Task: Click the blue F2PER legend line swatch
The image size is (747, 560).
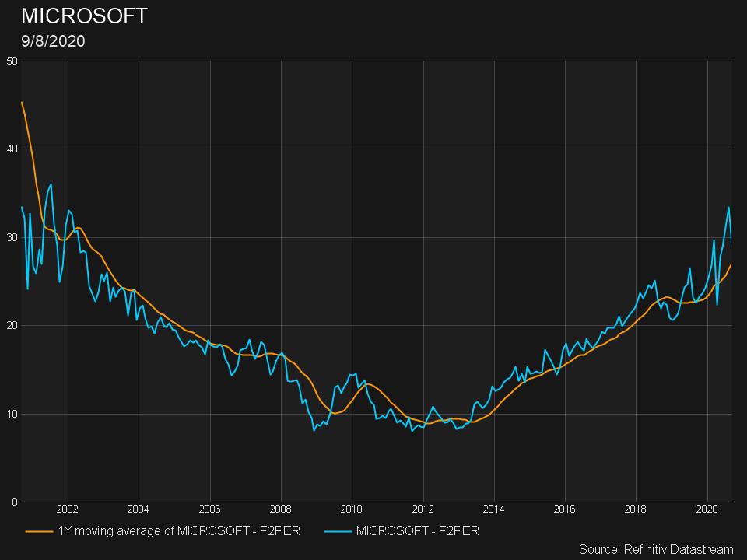Action: pos(336,532)
